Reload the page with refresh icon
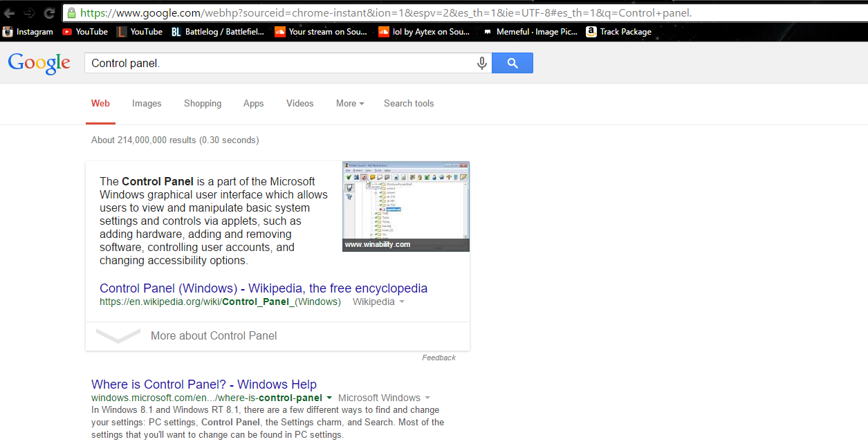This screenshot has width=868, height=444. pos(49,12)
